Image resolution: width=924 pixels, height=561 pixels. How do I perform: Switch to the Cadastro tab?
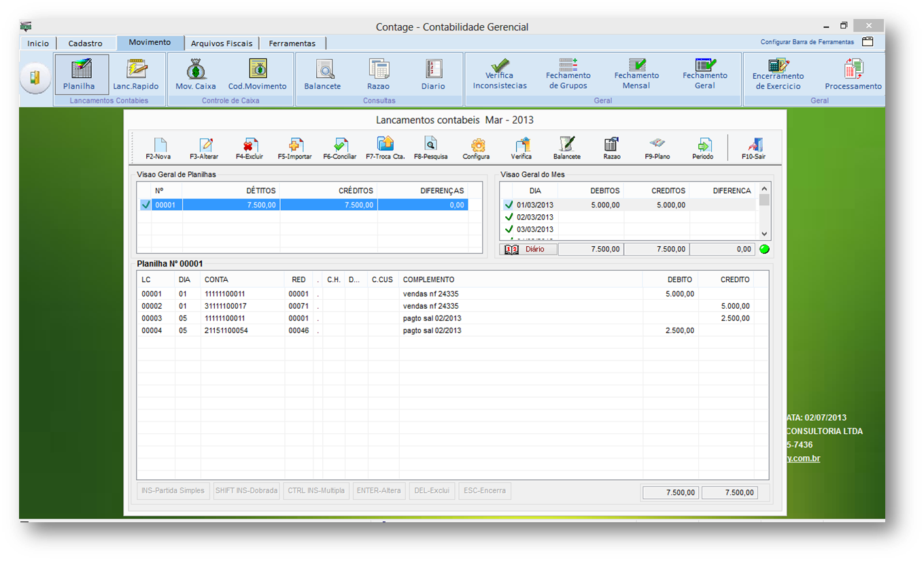pos(86,44)
